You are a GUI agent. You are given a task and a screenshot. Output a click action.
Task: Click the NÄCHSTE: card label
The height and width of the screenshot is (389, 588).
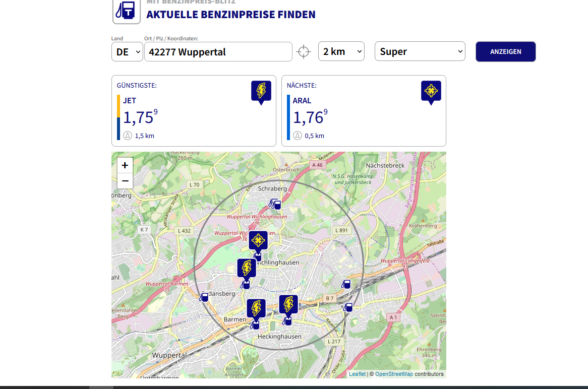tap(302, 86)
